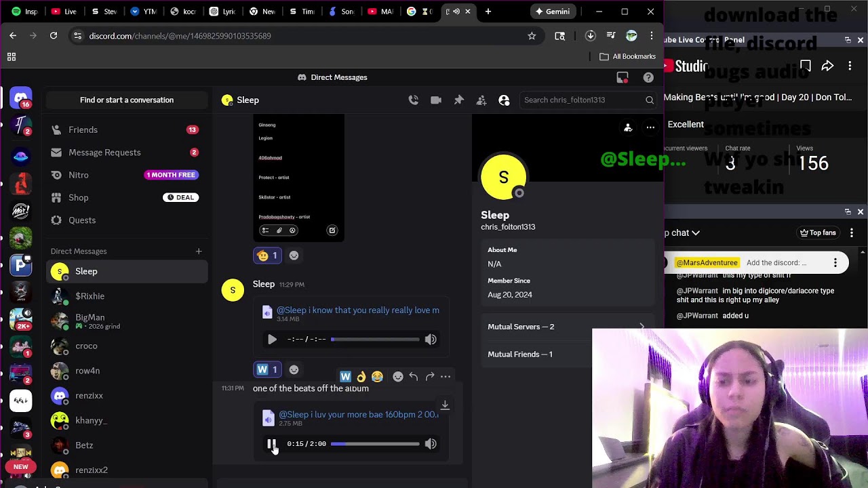Add joy emoji quick reaction
The height and width of the screenshot is (488, 868).
377,376
